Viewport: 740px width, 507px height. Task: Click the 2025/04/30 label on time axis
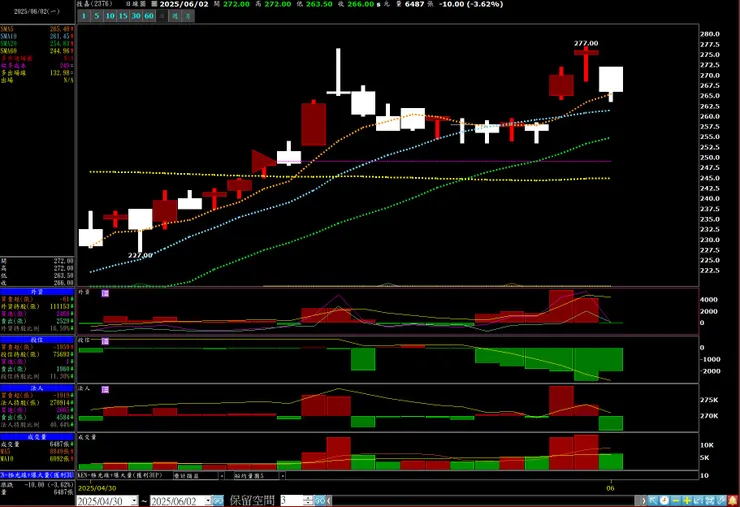tap(97, 488)
